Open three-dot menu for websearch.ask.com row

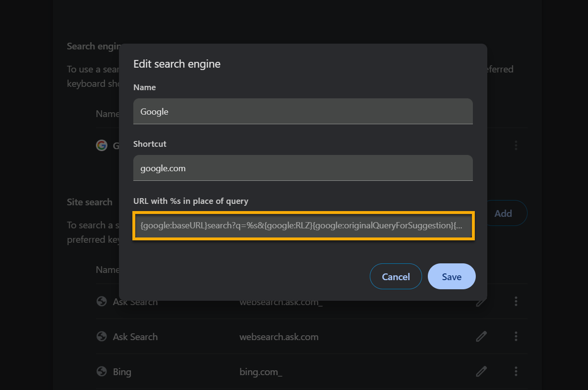tap(516, 337)
